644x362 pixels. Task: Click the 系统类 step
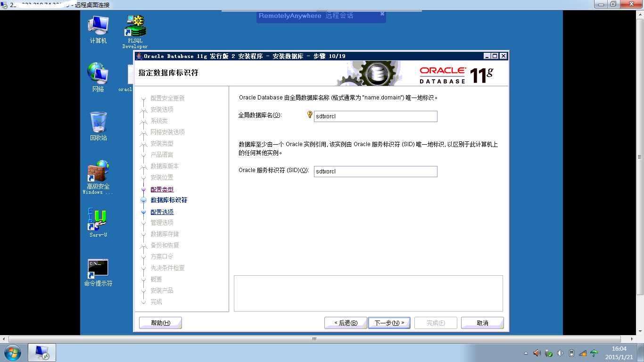159,121
